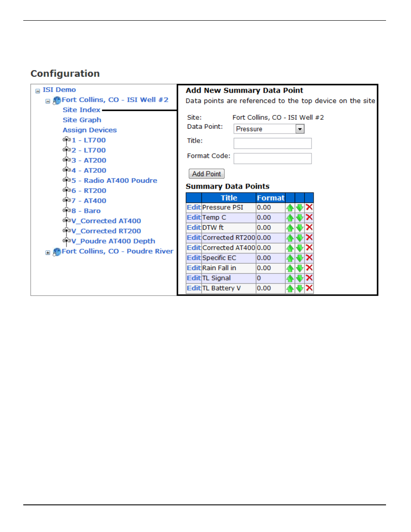Open the Site Index link
411x532 pixels.
pyautogui.click(x=81, y=110)
